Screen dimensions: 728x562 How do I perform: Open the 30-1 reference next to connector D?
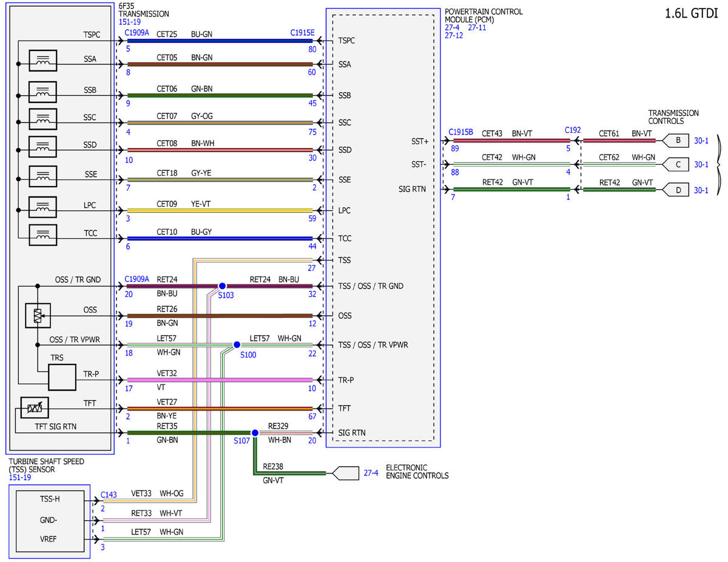pos(701,190)
